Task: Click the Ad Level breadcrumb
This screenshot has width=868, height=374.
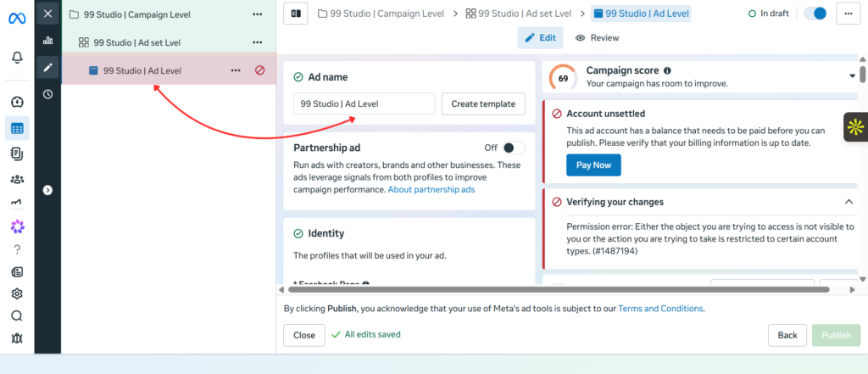Action: pos(641,14)
